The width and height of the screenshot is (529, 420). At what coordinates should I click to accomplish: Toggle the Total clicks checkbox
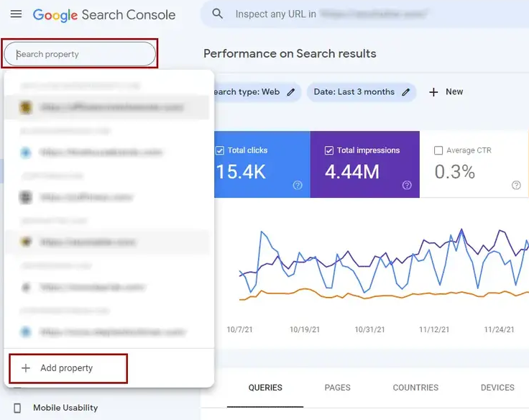[x=220, y=150]
